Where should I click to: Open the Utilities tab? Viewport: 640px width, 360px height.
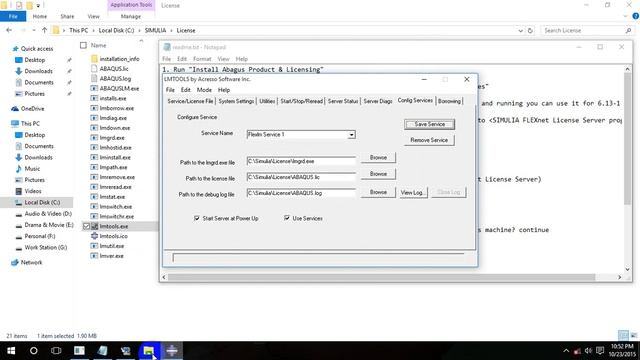267,101
